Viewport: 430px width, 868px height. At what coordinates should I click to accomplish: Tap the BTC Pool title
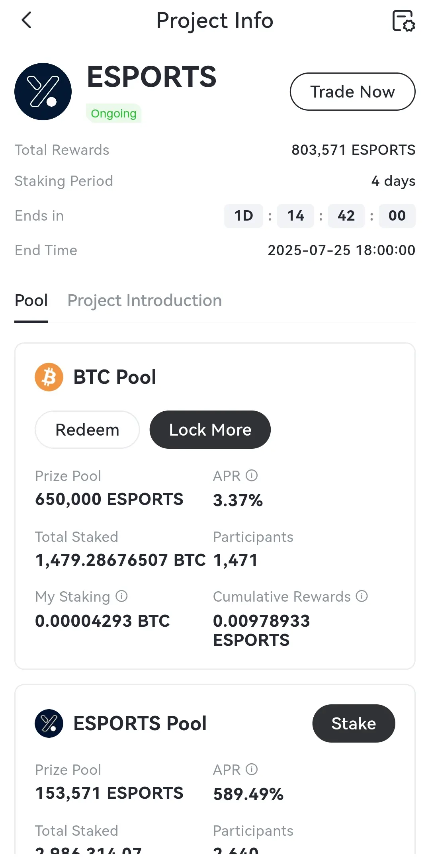point(115,377)
